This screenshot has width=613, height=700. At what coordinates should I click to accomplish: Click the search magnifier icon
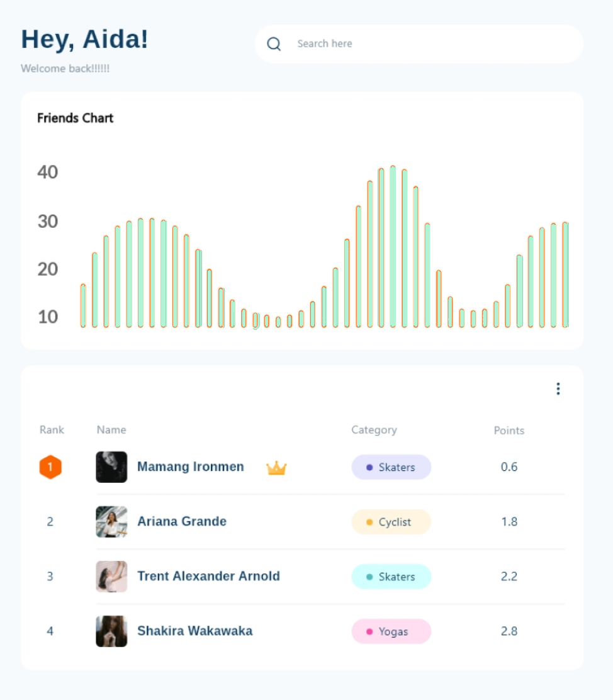274,44
